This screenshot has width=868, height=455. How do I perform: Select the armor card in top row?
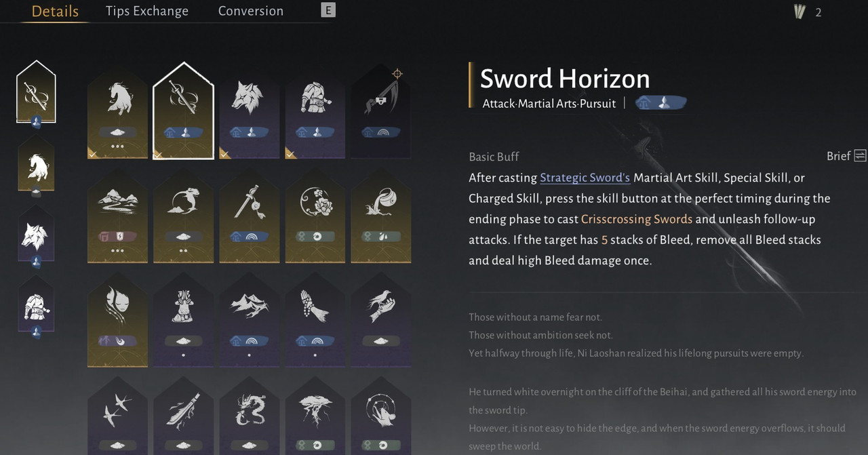315,112
